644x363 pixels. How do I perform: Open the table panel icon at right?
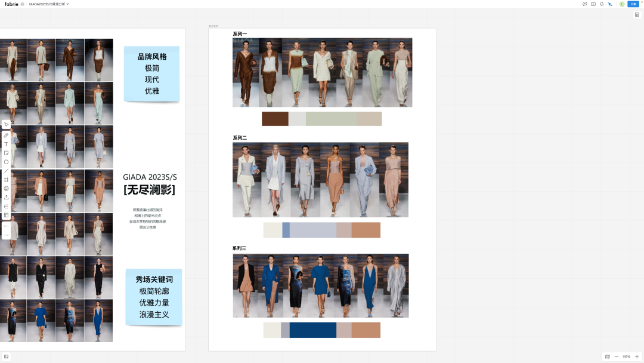point(637,15)
